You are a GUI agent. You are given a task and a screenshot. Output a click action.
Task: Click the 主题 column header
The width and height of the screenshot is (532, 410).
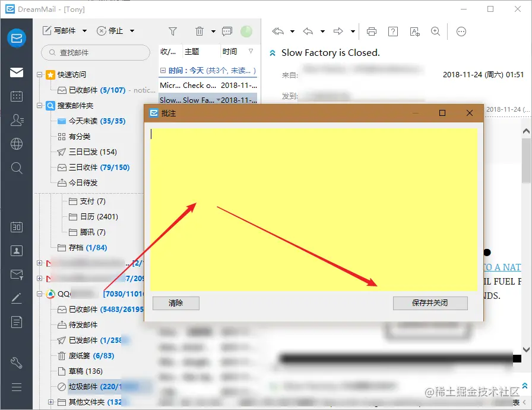192,52
